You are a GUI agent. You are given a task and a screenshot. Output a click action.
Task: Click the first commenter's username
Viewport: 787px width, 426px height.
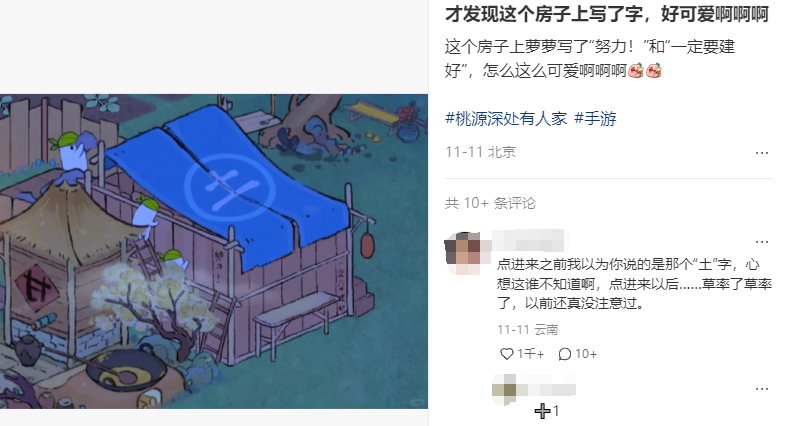coord(529,240)
